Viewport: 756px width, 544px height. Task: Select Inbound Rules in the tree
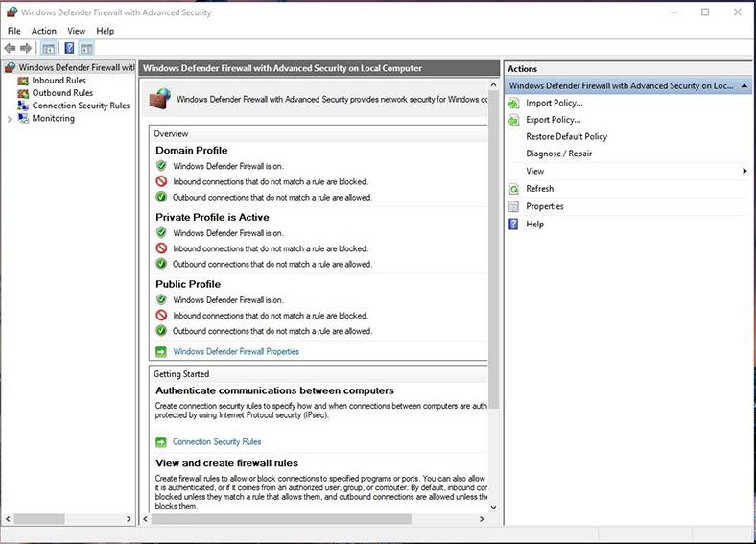[x=59, y=81]
